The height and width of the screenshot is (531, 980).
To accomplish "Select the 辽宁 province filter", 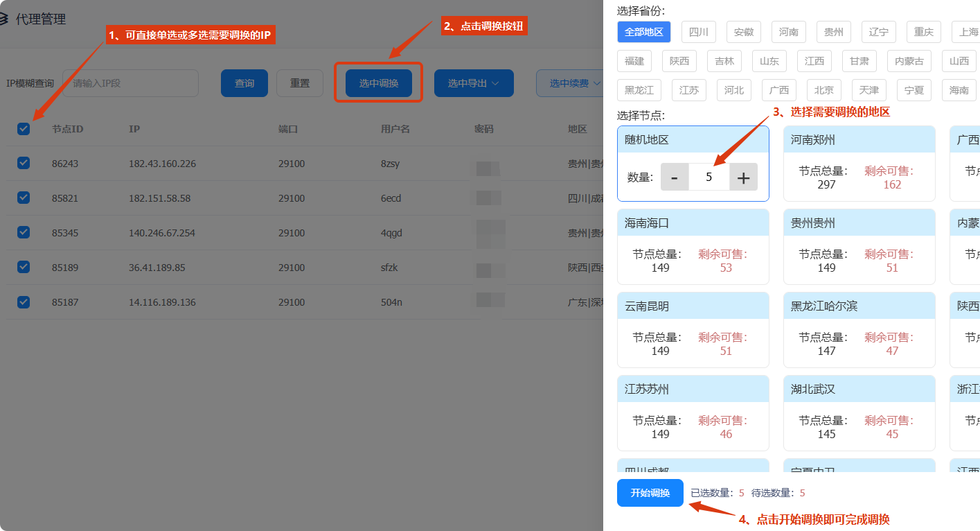I will (879, 32).
